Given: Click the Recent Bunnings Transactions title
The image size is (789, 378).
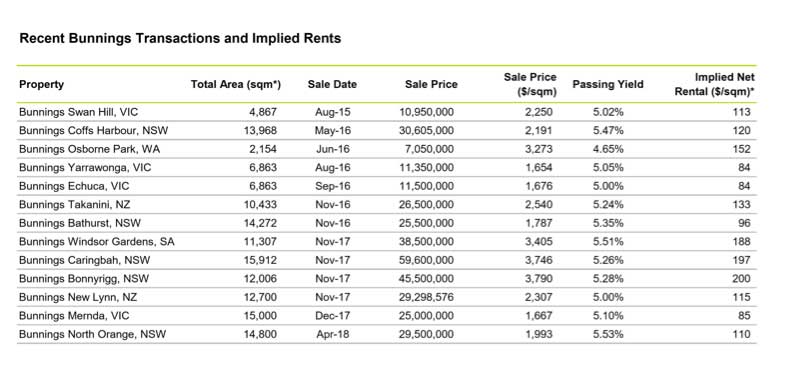Looking at the screenshot, I should pos(180,38).
